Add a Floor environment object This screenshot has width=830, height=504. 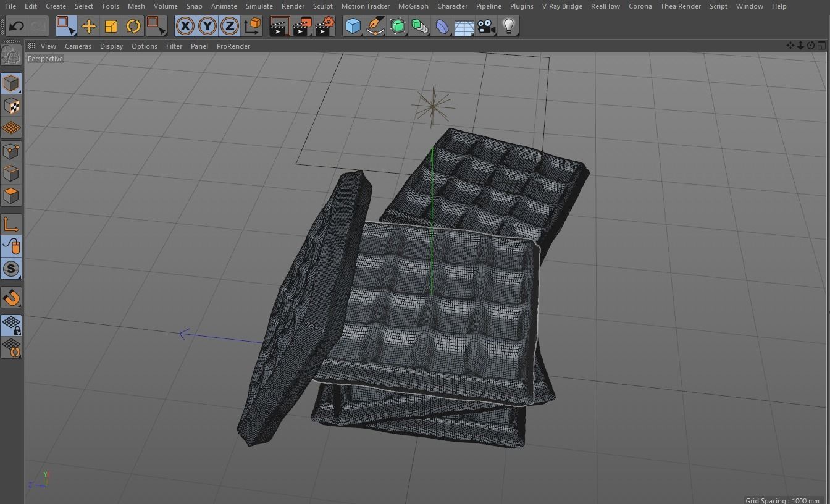point(464,26)
